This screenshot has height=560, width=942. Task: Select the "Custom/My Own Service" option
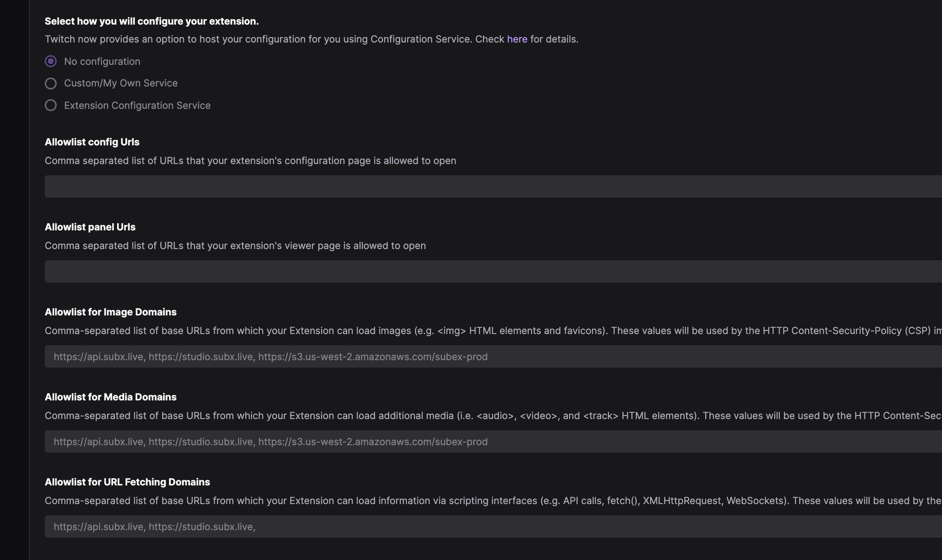click(51, 84)
